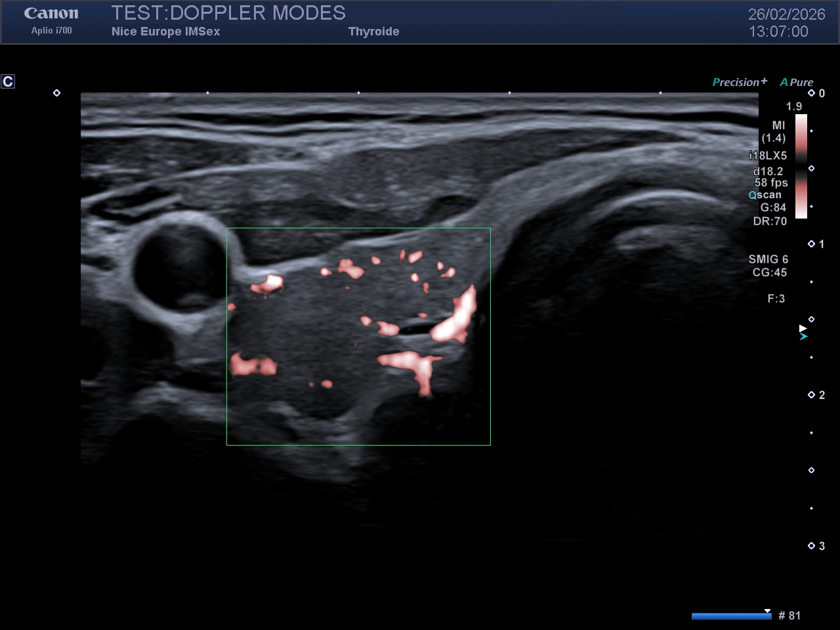Image resolution: width=840 pixels, height=630 pixels.
Task: Click the Nice Europe IMSex institution label
Action: 165,31
